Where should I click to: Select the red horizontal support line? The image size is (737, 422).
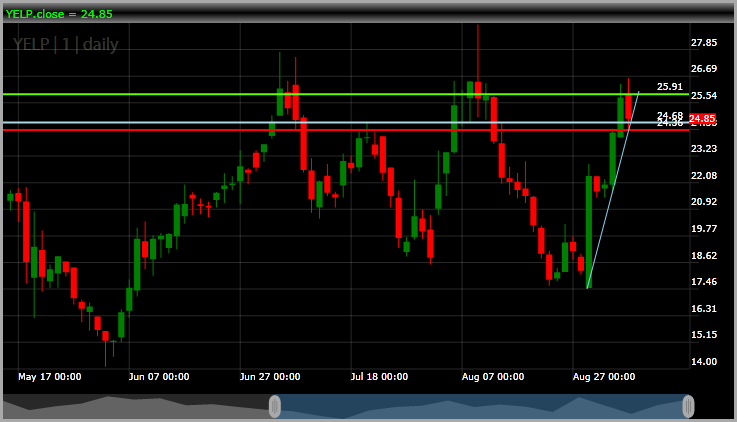(150, 130)
